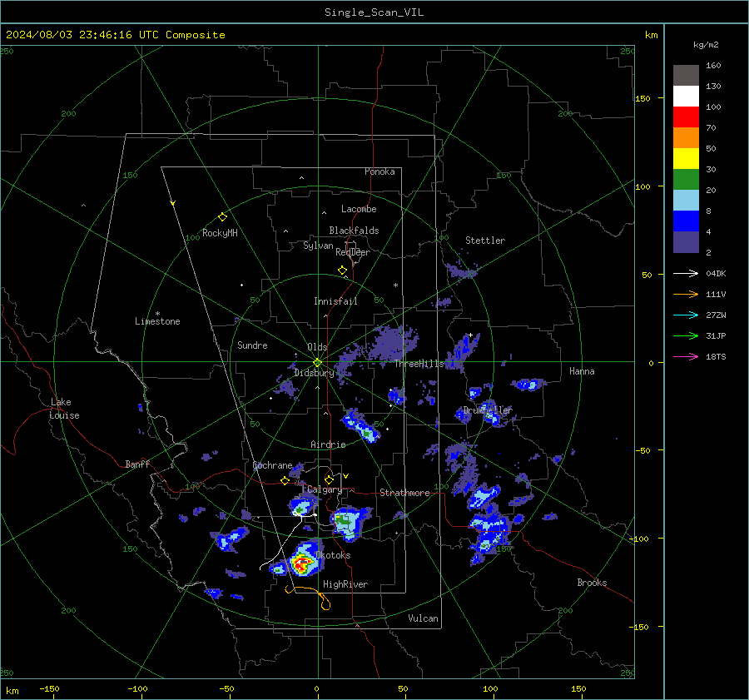Click the Drumheller town label

coord(487,410)
